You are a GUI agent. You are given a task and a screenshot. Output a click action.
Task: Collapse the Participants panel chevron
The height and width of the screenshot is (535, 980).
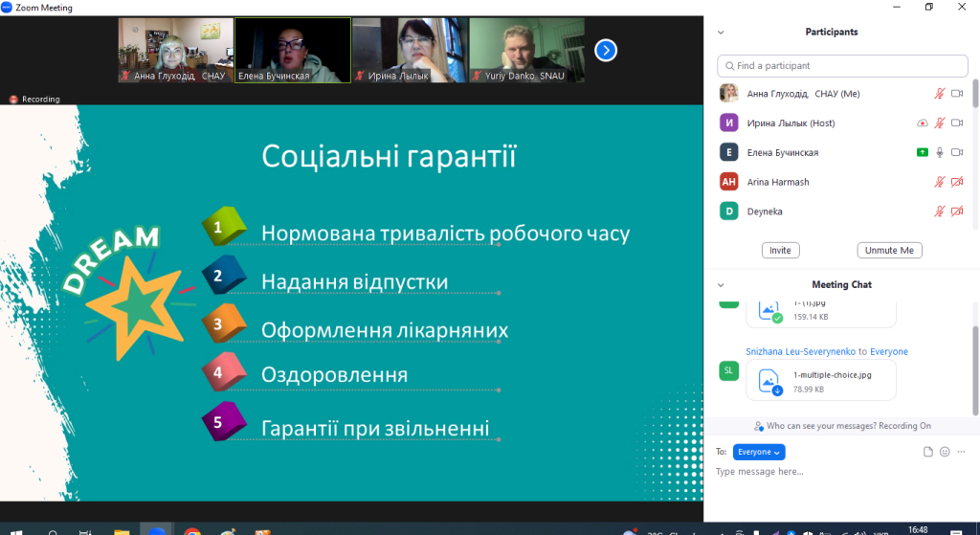pyautogui.click(x=721, y=32)
